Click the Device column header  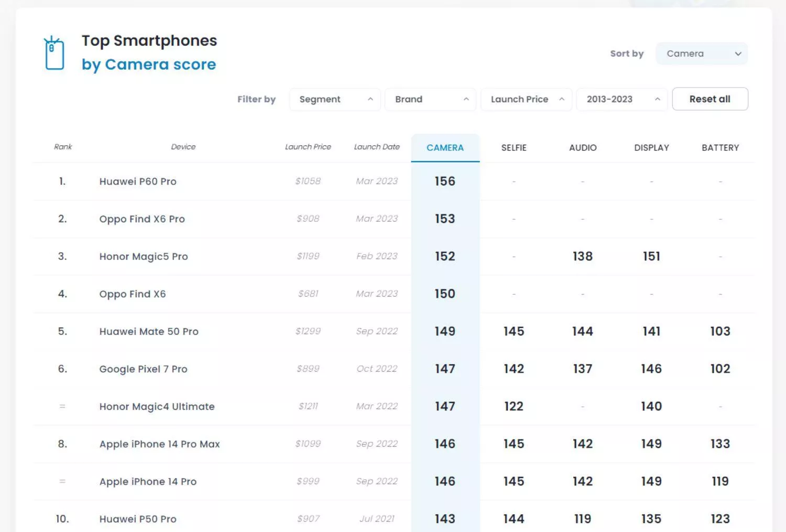click(183, 147)
